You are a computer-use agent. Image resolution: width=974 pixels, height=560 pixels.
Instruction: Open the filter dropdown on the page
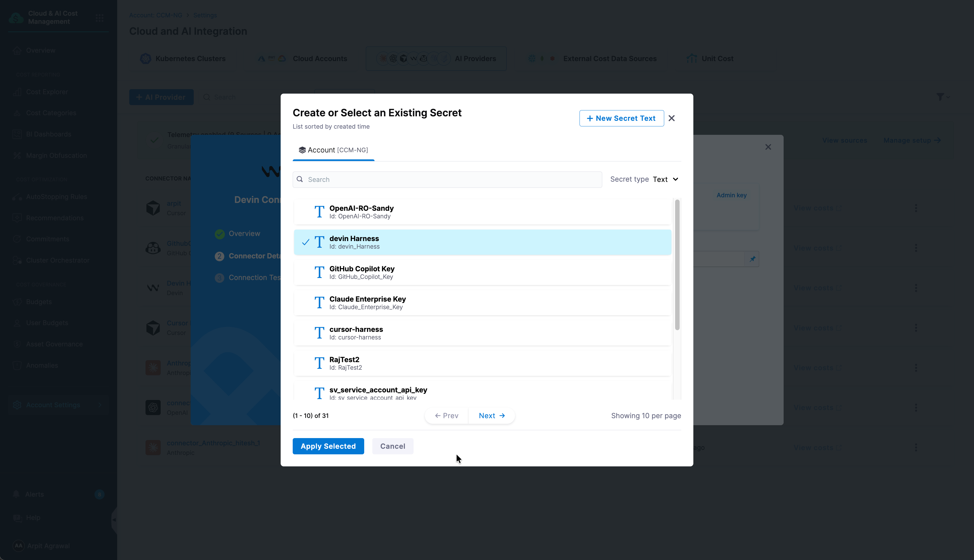click(x=943, y=97)
